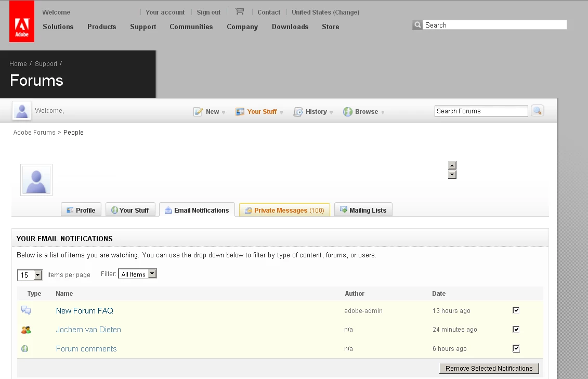Click Remove Selected Notifications button
Viewport: 588px width, 379px height.
(489, 369)
